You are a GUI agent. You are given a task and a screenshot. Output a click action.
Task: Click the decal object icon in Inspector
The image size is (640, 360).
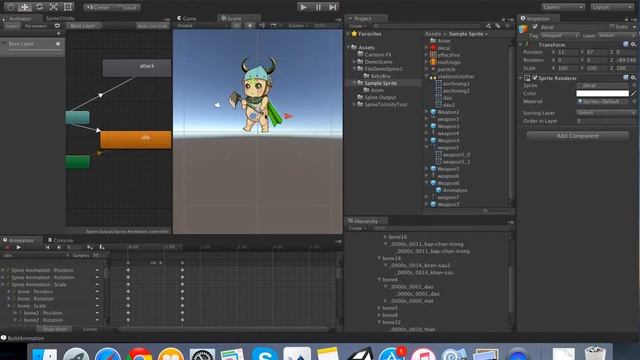click(524, 28)
